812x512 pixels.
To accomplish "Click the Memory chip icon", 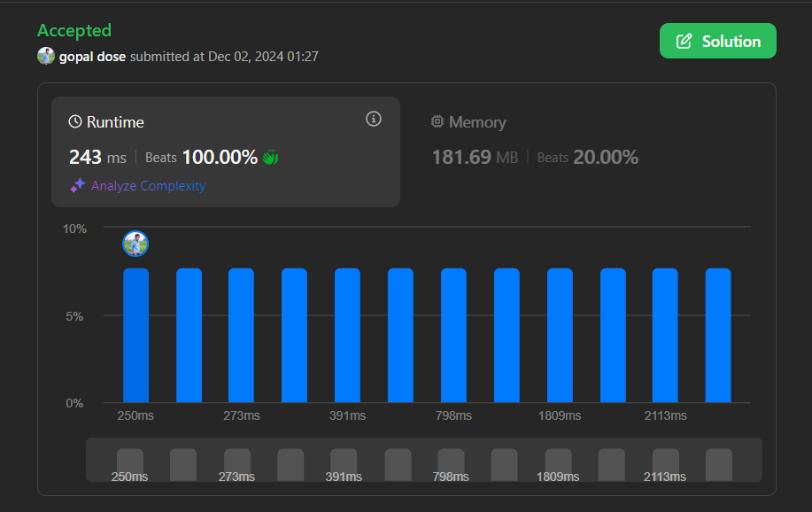I will pyautogui.click(x=437, y=121).
